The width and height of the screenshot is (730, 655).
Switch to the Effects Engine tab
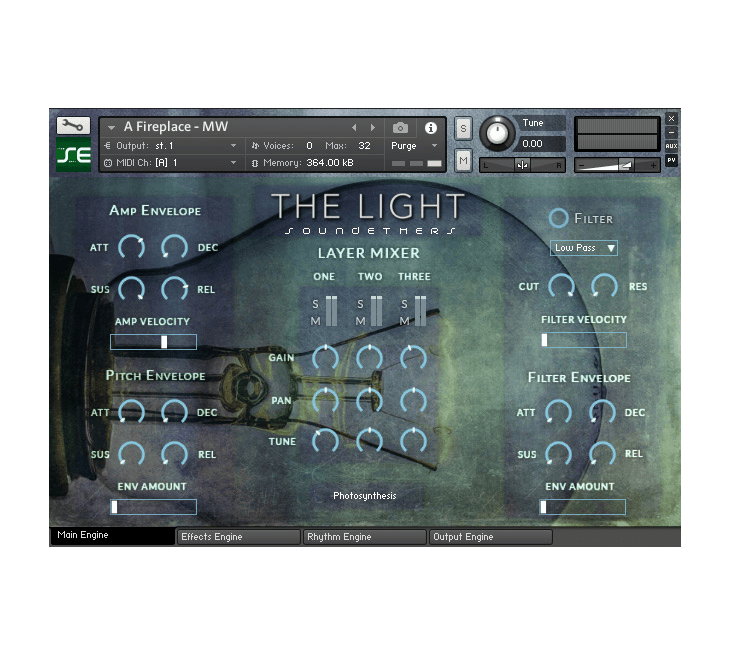[238, 537]
